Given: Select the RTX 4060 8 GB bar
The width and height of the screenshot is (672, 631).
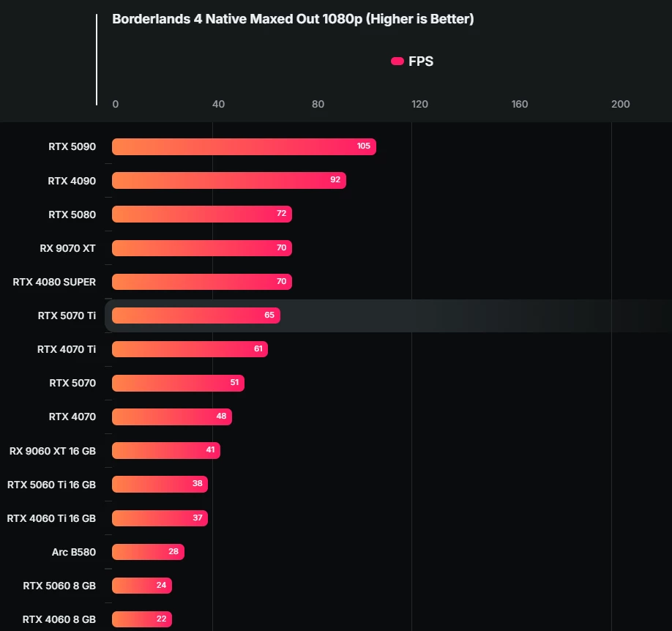Looking at the screenshot, I should pos(142,619).
